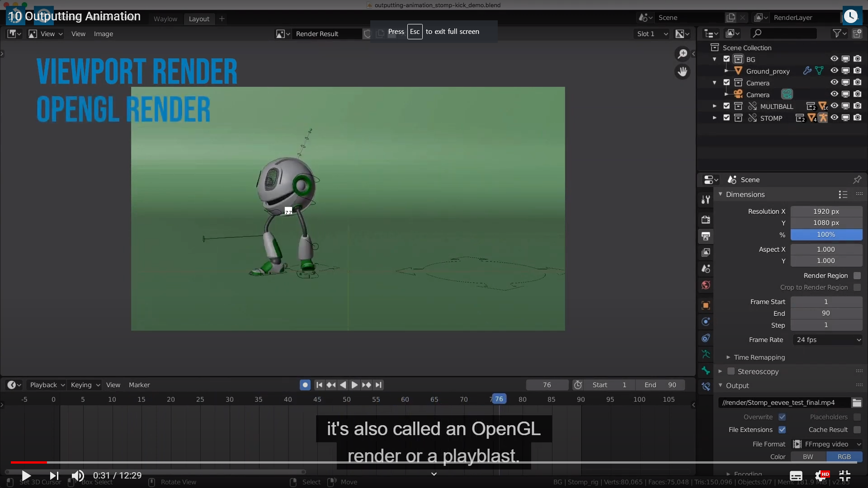Click the folder icon beside output path

(x=857, y=403)
